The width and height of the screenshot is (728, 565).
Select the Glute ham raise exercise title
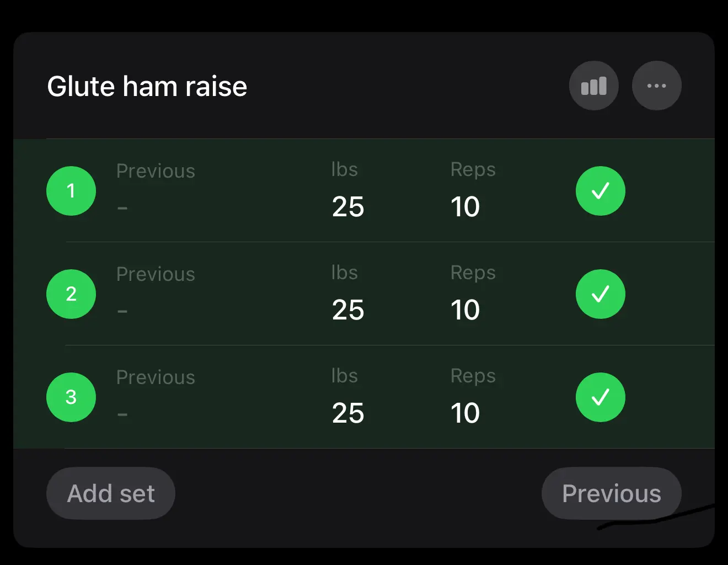pyautogui.click(x=147, y=87)
